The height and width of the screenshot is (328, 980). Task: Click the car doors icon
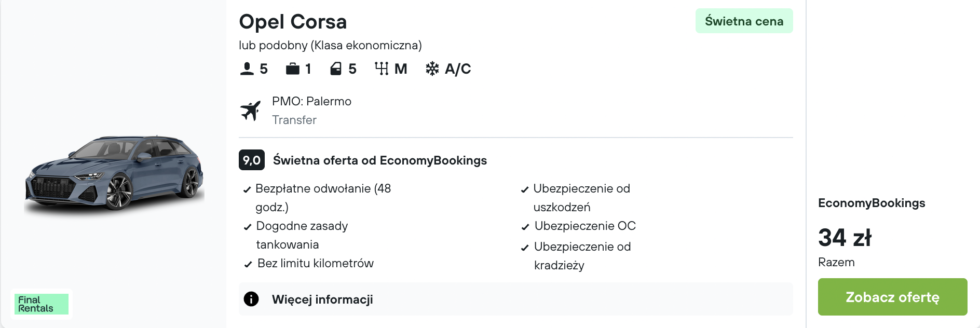pos(336,69)
